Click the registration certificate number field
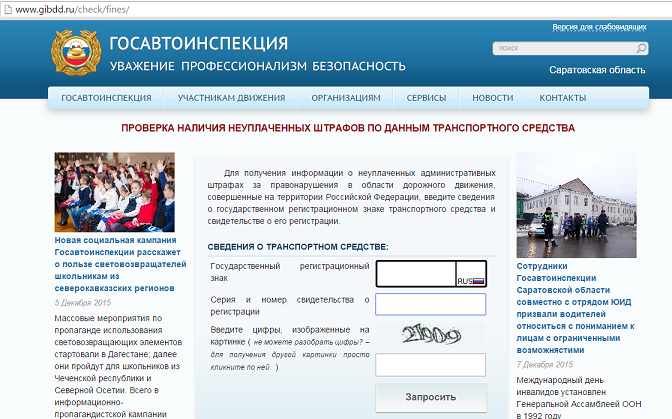The height and width of the screenshot is (419, 672). pos(431,304)
